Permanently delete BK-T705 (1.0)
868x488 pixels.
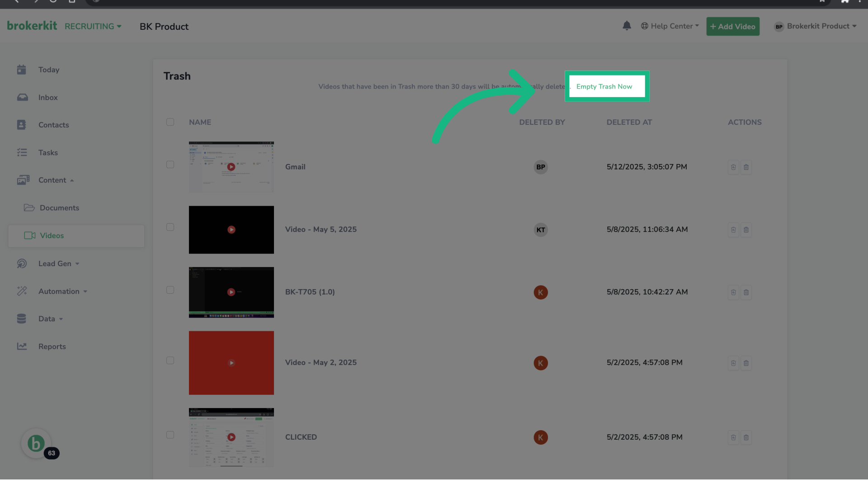click(x=746, y=292)
